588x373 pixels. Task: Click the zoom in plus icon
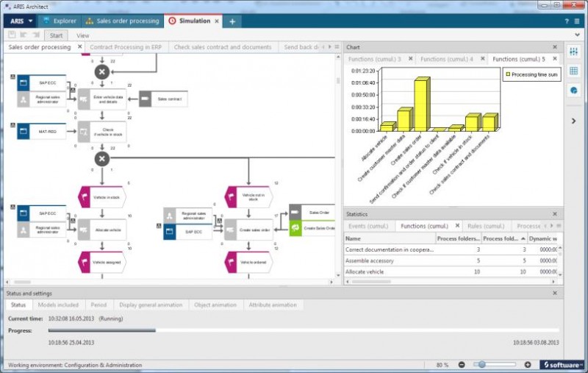coord(528,364)
